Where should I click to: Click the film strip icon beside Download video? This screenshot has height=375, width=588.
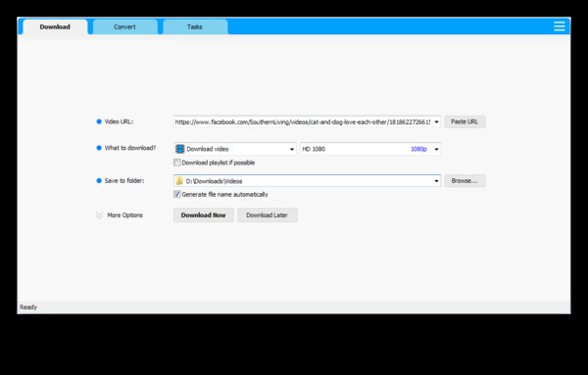(x=180, y=149)
